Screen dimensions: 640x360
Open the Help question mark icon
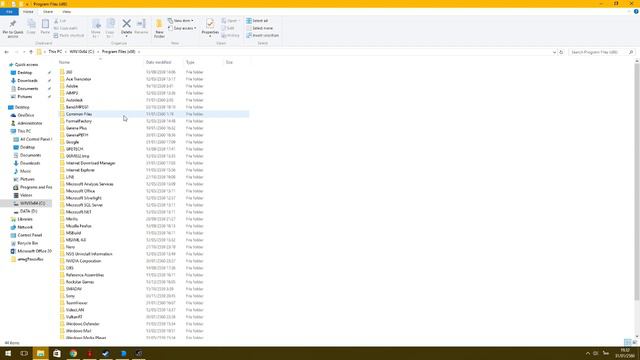pos(636,11)
